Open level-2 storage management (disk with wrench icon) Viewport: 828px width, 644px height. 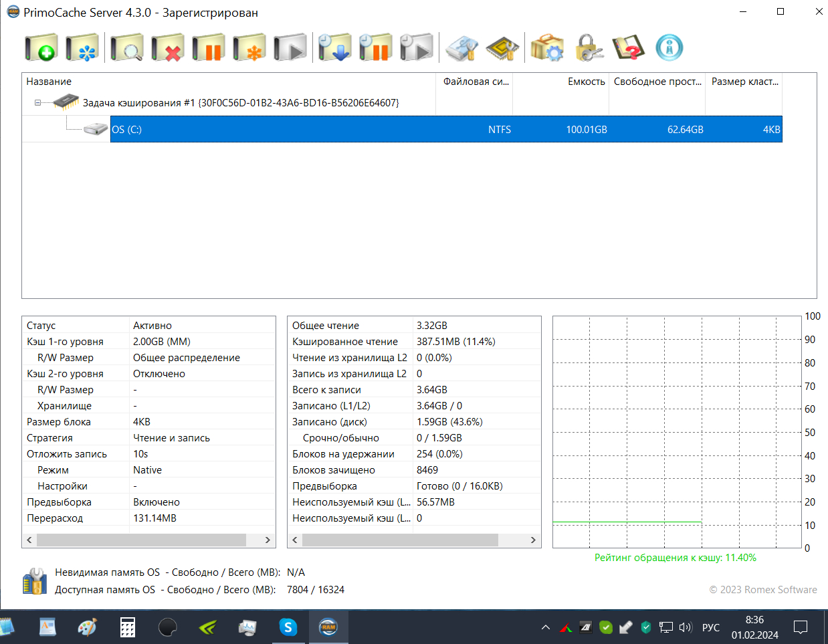click(461, 48)
